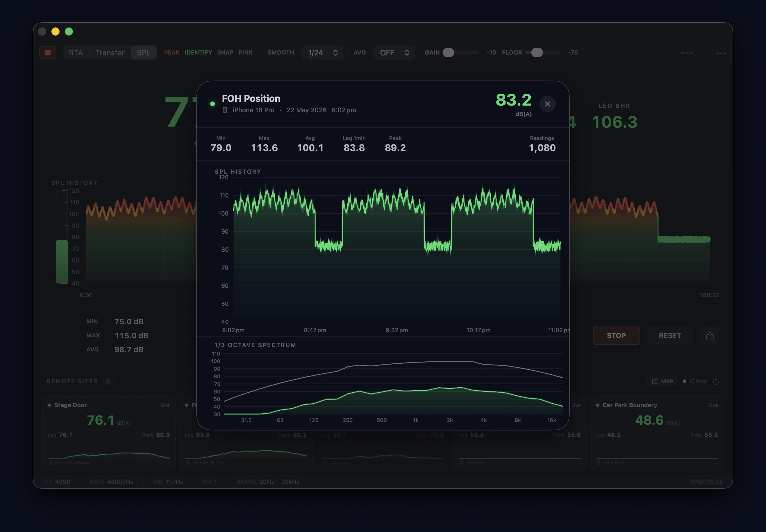766x532 pixels.
Task: Toggle IDENTIFY mode
Action: (199, 53)
